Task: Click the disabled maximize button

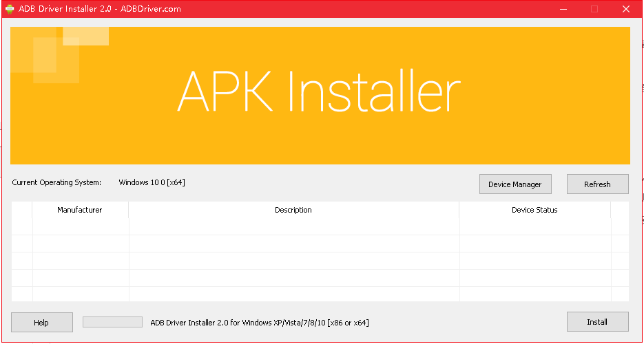Action: (594, 9)
